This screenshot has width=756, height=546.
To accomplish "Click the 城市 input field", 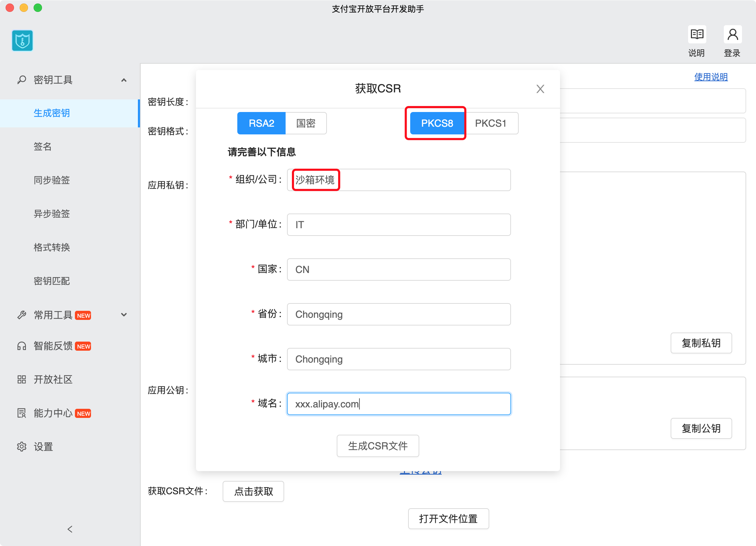I will [399, 359].
